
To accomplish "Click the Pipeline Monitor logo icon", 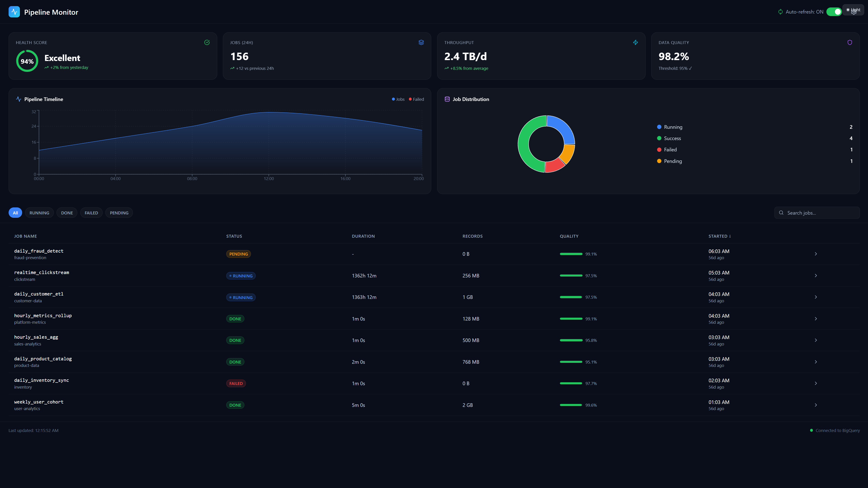I will click(x=14, y=12).
